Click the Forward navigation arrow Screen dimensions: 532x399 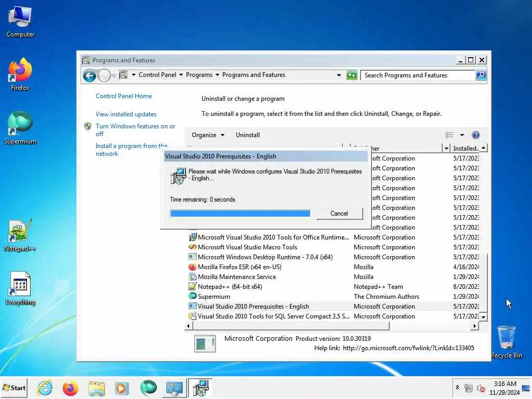(x=104, y=75)
